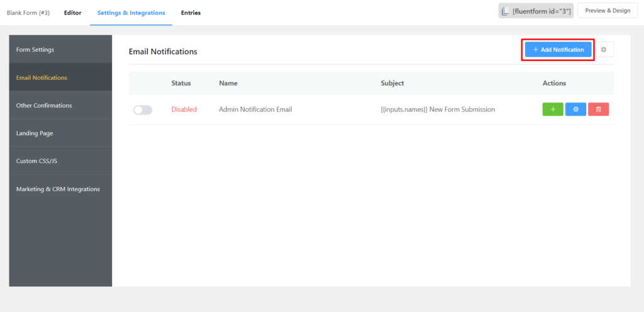Viewport: 644px width, 312px height.
Task: Delete the Admin Notification Email notification
Action: [598, 109]
